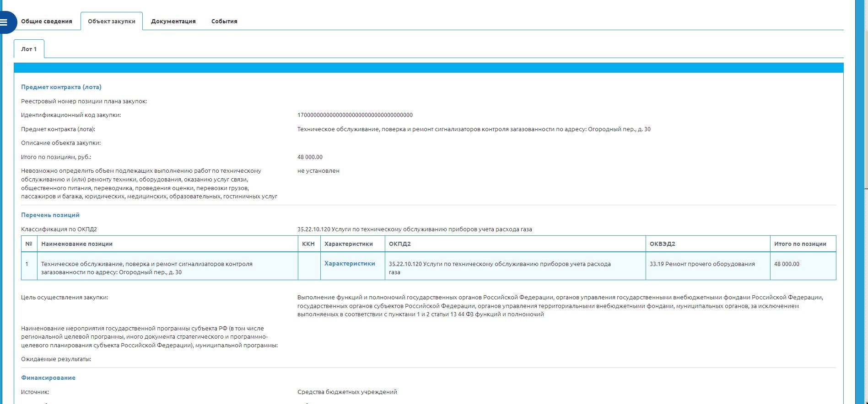
Task: Click the purchase purpose text Выполнение функций и полномочий
Action: pos(560,306)
